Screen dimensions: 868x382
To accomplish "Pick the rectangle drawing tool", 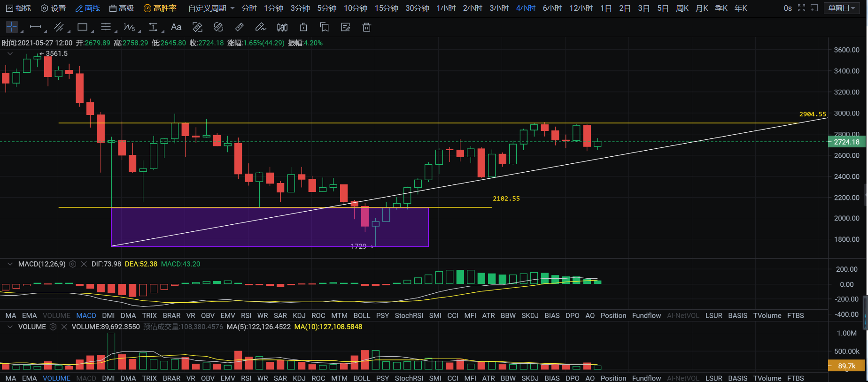I will (x=83, y=27).
